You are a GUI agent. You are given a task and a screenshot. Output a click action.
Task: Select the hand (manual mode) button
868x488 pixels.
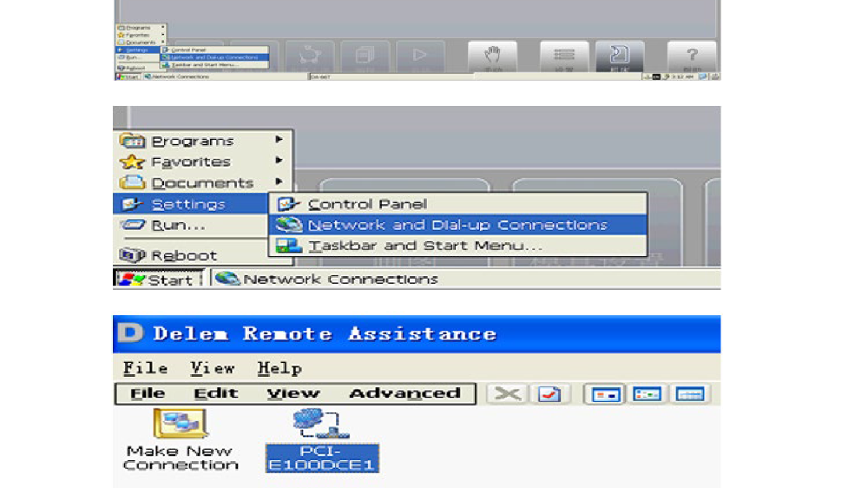[x=492, y=56]
